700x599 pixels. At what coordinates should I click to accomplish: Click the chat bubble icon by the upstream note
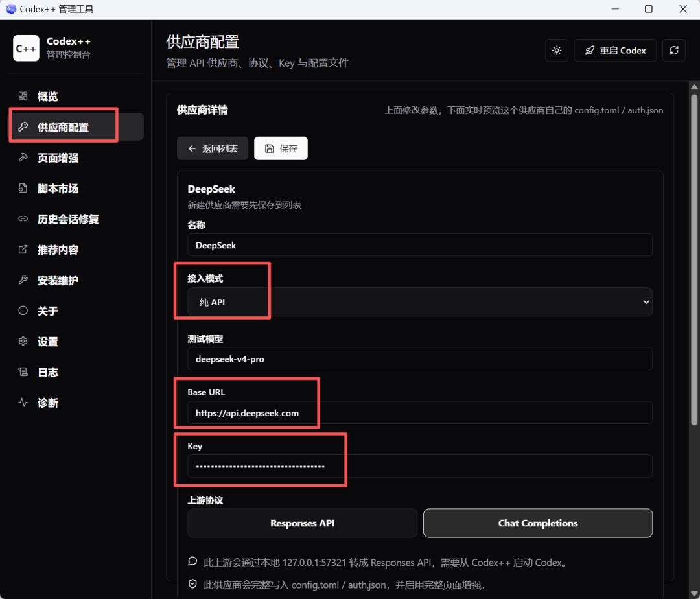(x=192, y=561)
